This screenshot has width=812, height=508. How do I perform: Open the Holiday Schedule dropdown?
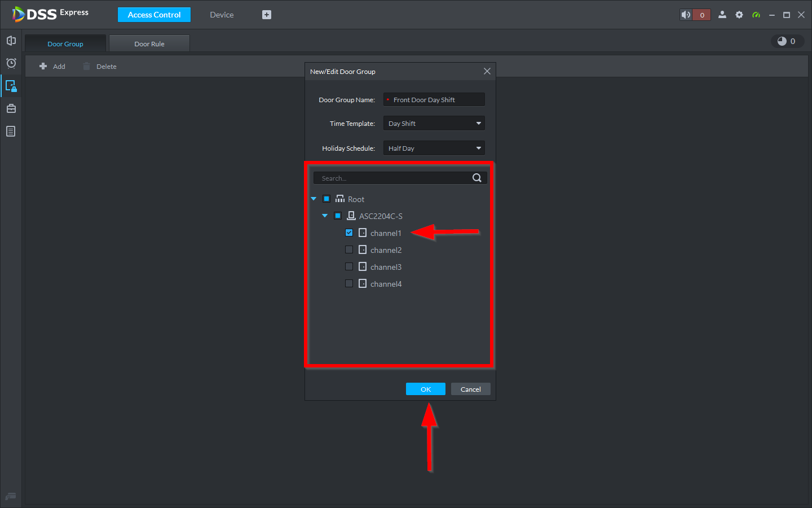434,148
